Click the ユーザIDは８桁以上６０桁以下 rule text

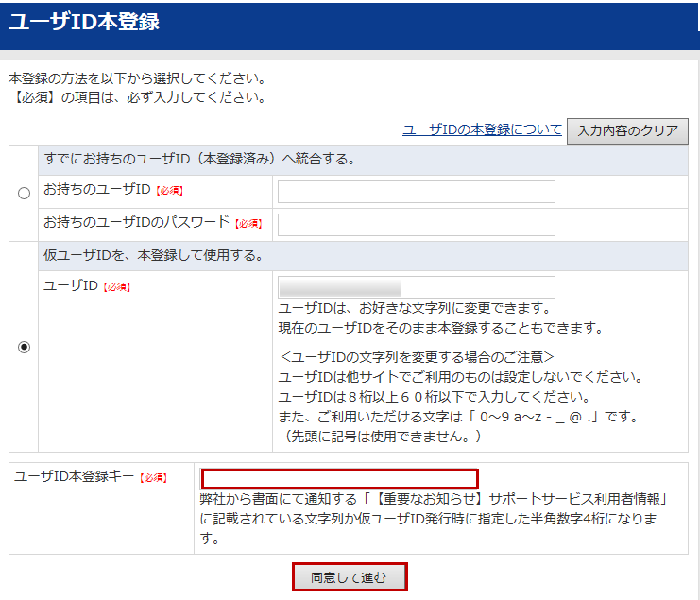(435, 397)
